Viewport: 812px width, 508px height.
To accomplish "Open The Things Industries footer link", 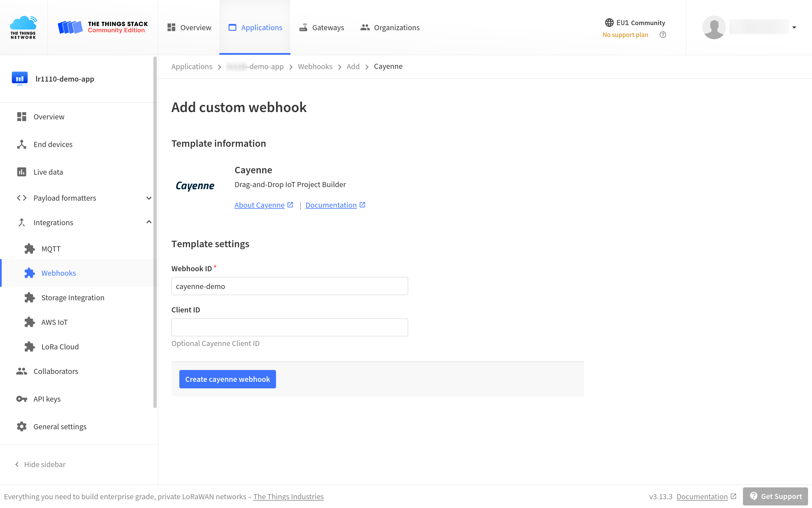I will tap(288, 497).
